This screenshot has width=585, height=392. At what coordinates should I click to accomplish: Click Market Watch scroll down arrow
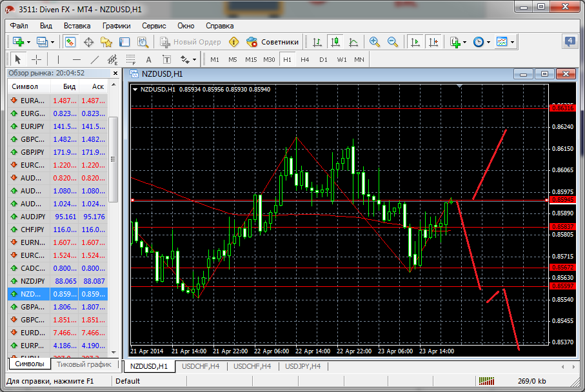(114, 352)
